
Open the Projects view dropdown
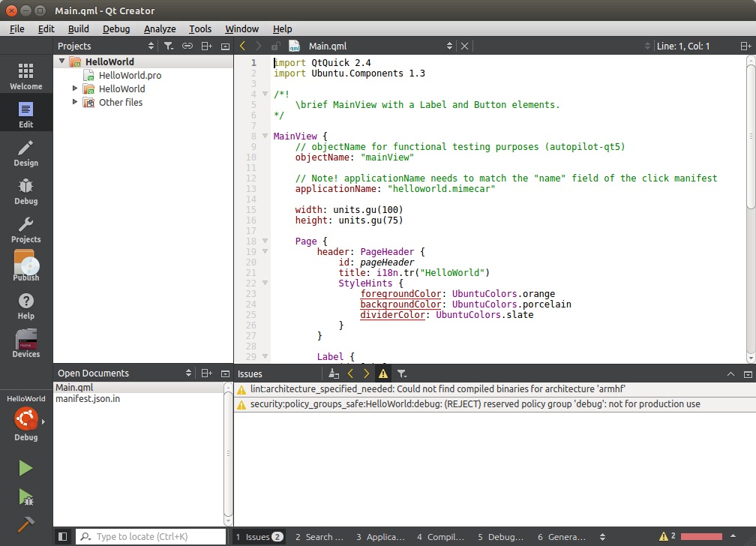[151, 46]
